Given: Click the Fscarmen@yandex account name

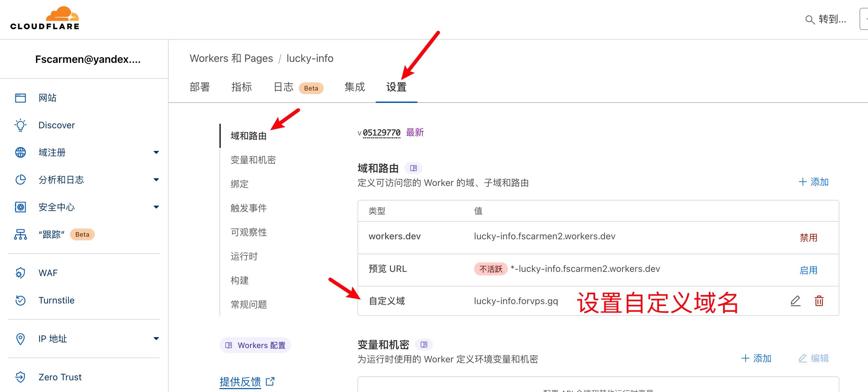Looking at the screenshot, I should 88,59.
